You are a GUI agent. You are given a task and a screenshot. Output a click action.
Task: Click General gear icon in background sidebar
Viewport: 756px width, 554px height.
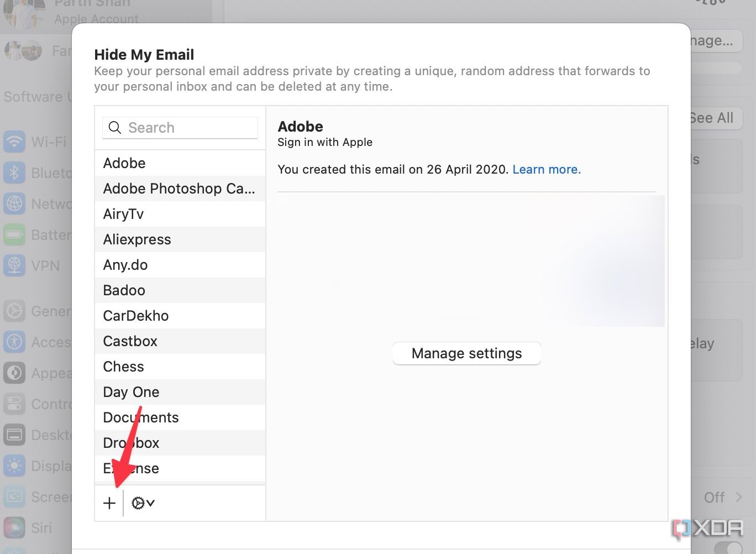(14, 311)
